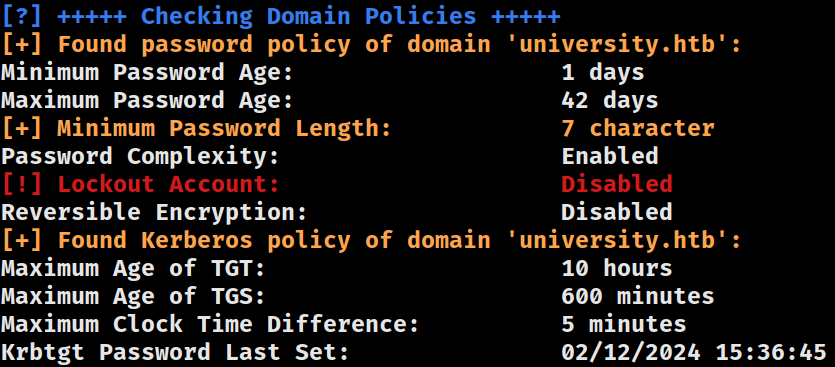Click the 'Maximum Age of TGT:' label
This screenshot has width=835, height=367.
134,268
